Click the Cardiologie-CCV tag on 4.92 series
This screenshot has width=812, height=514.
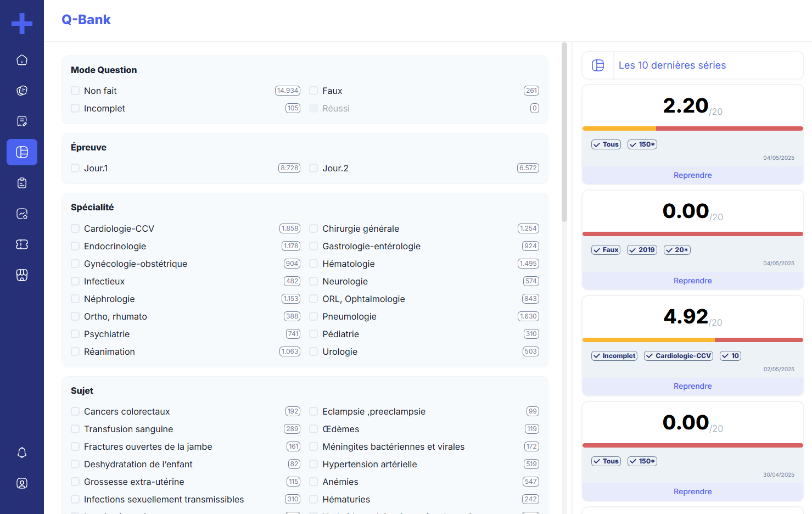click(679, 356)
